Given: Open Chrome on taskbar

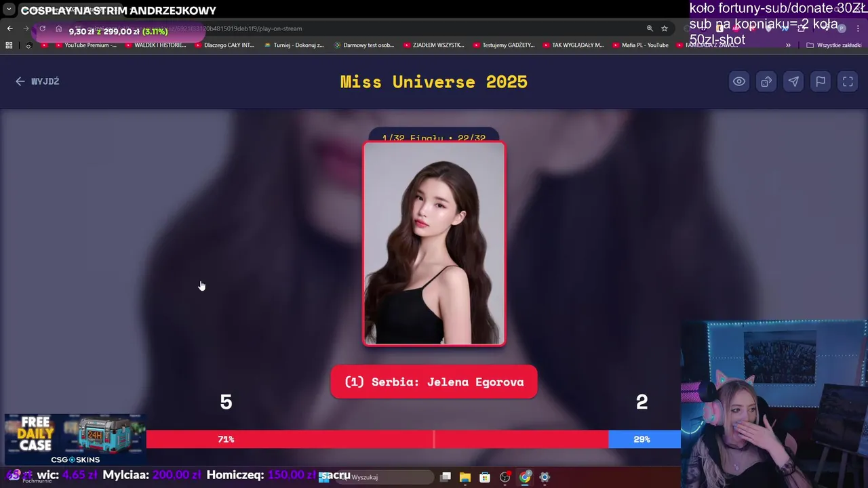Looking at the screenshot, I should (x=525, y=477).
